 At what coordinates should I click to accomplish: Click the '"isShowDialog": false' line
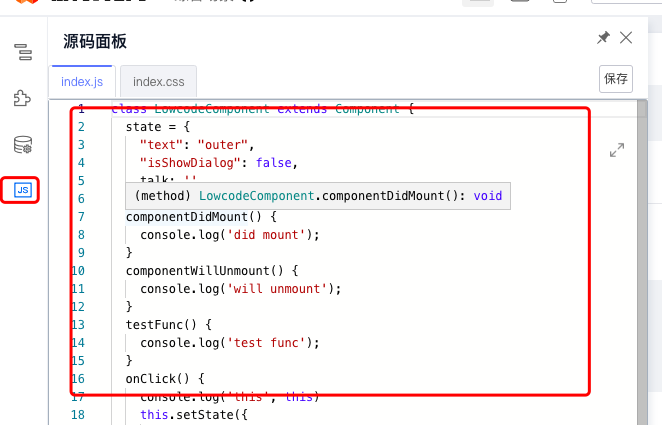219,163
